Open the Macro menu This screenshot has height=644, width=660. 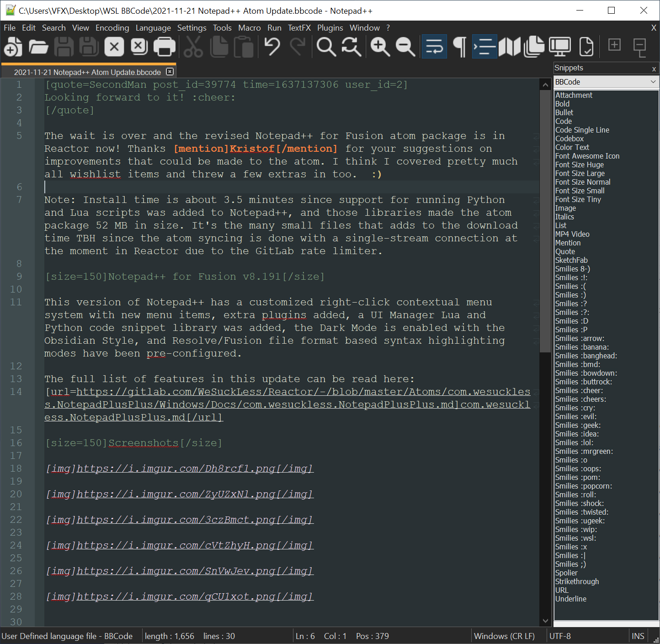[250, 28]
